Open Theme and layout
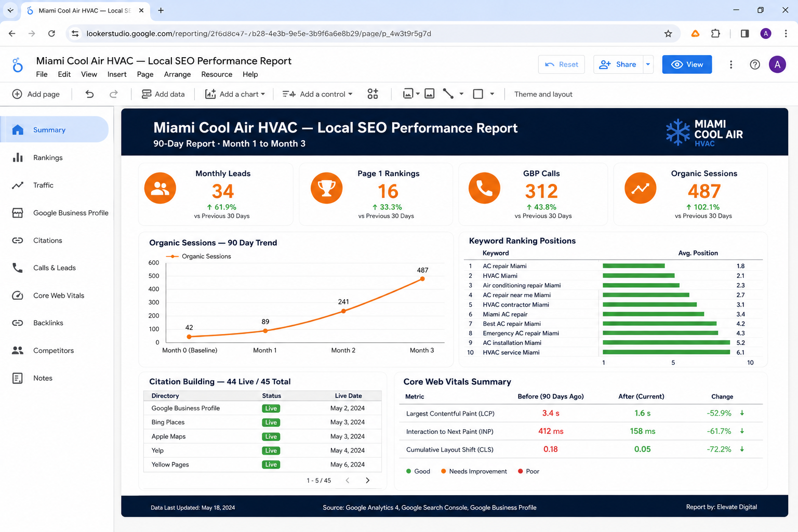Screen dimensions: 798x532 [x=543, y=94]
